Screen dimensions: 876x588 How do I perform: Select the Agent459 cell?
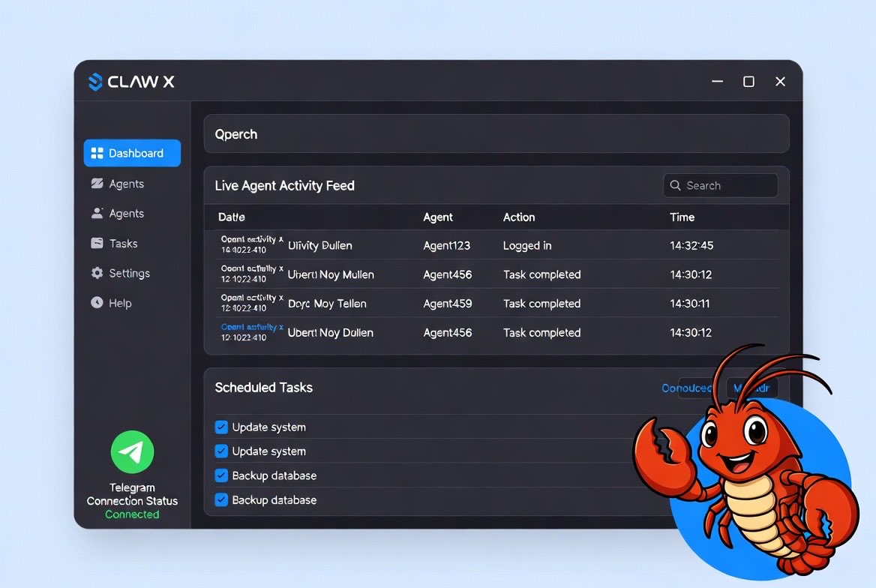pos(448,304)
